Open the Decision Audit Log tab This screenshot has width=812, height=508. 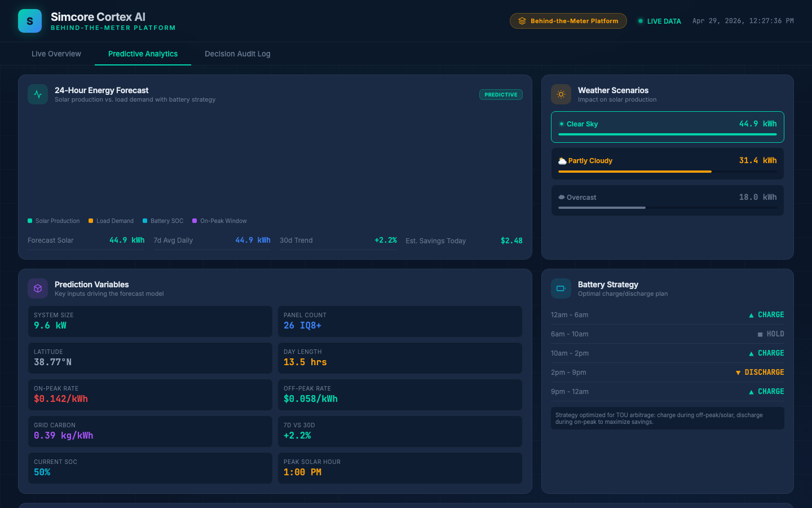pos(237,54)
